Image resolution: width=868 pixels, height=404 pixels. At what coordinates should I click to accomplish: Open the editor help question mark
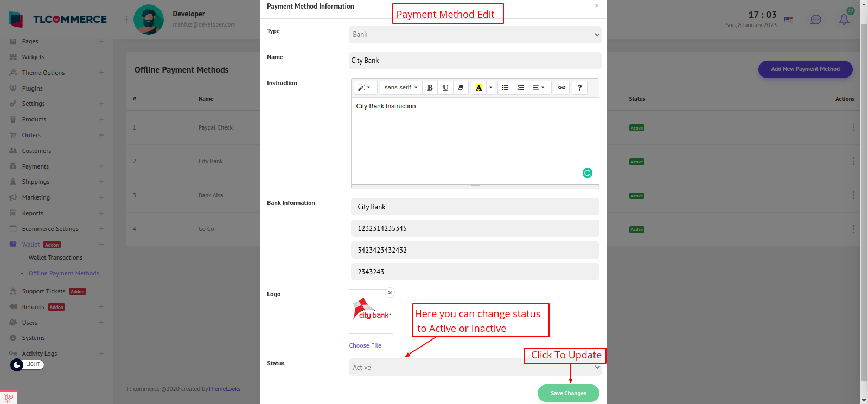[579, 88]
